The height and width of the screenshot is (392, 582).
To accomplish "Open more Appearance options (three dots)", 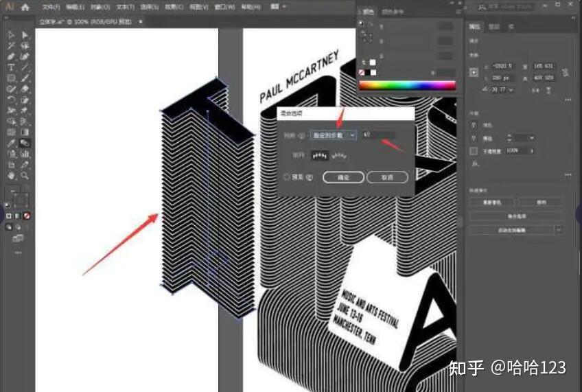I will (568, 174).
